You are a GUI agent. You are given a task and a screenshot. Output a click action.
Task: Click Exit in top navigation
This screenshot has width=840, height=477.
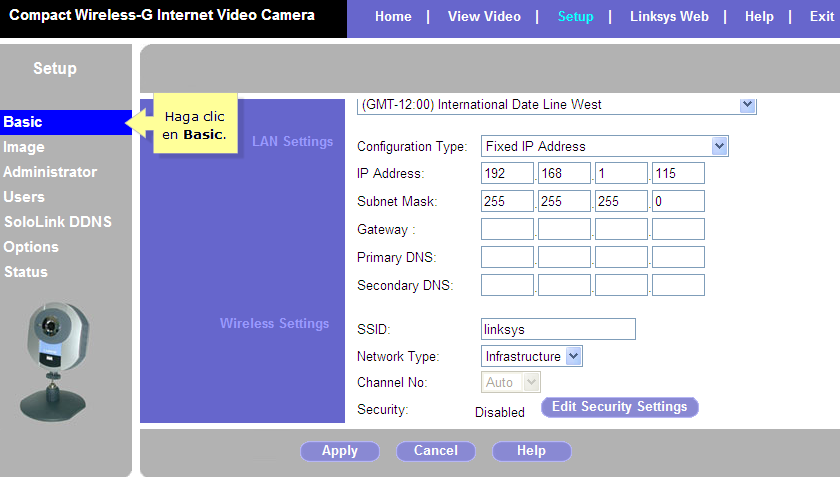[x=822, y=17]
